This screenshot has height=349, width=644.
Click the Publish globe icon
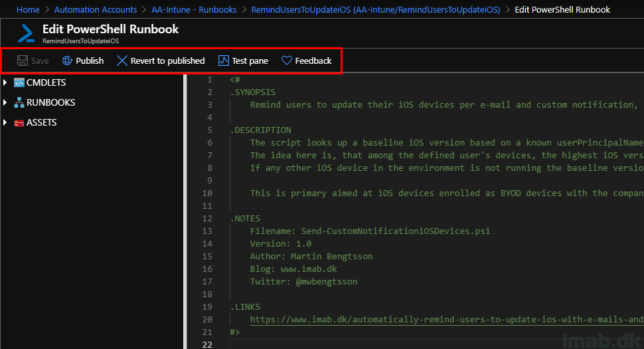tap(67, 61)
